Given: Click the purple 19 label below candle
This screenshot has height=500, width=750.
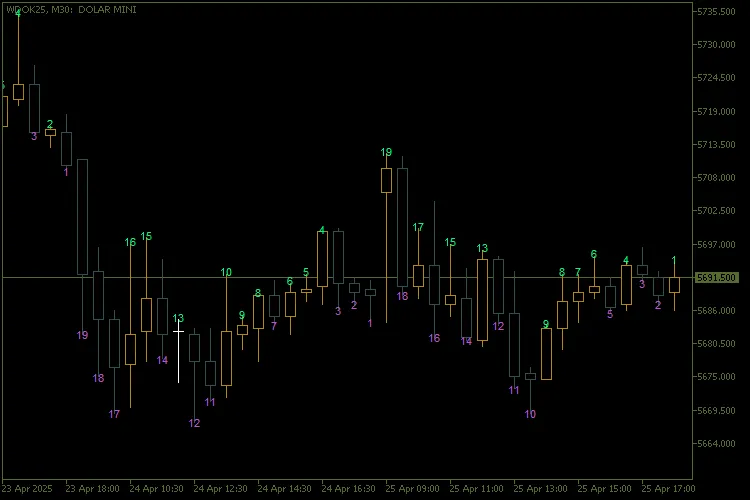Looking at the screenshot, I should coord(82,335).
